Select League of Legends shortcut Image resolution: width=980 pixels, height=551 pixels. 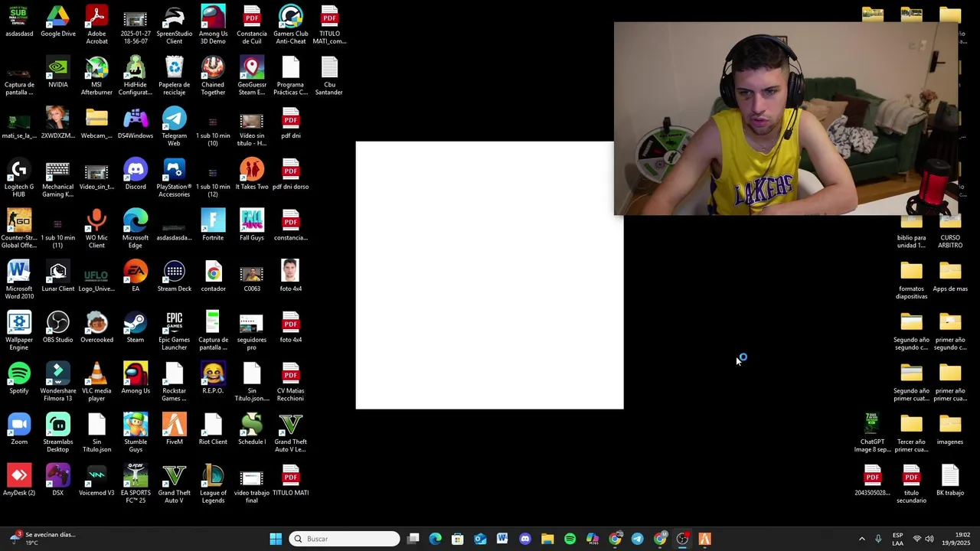point(213,484)
